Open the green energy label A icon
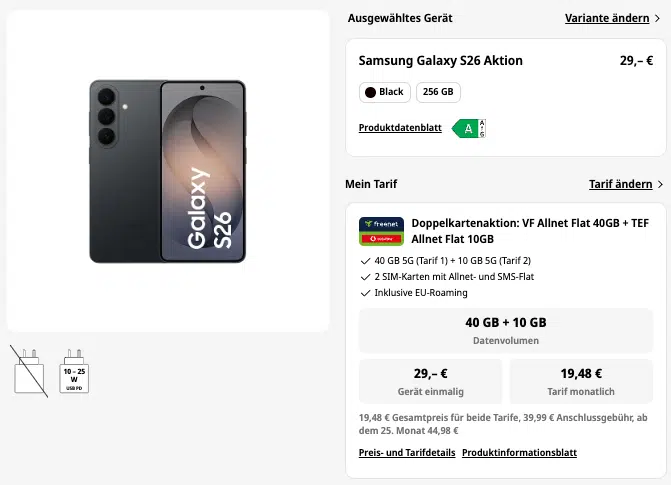The width and height of the screenshot is (671, 485). [x=469, y=128]
